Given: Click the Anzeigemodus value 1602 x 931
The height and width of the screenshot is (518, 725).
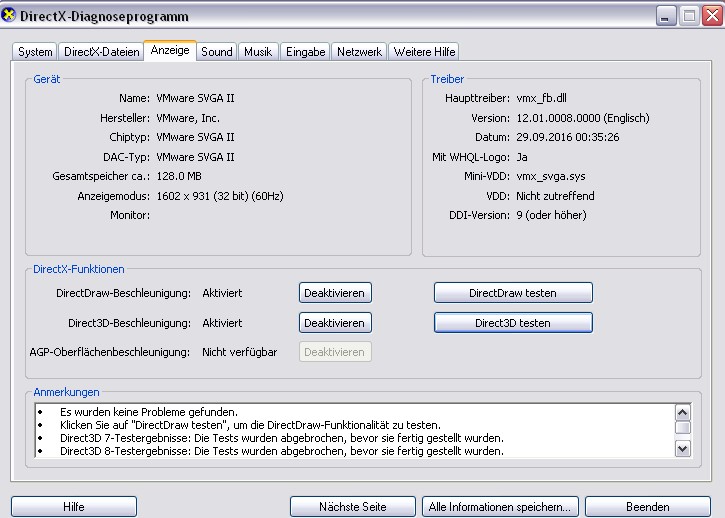Looking at the screenshot, I should tap(183, 196).
